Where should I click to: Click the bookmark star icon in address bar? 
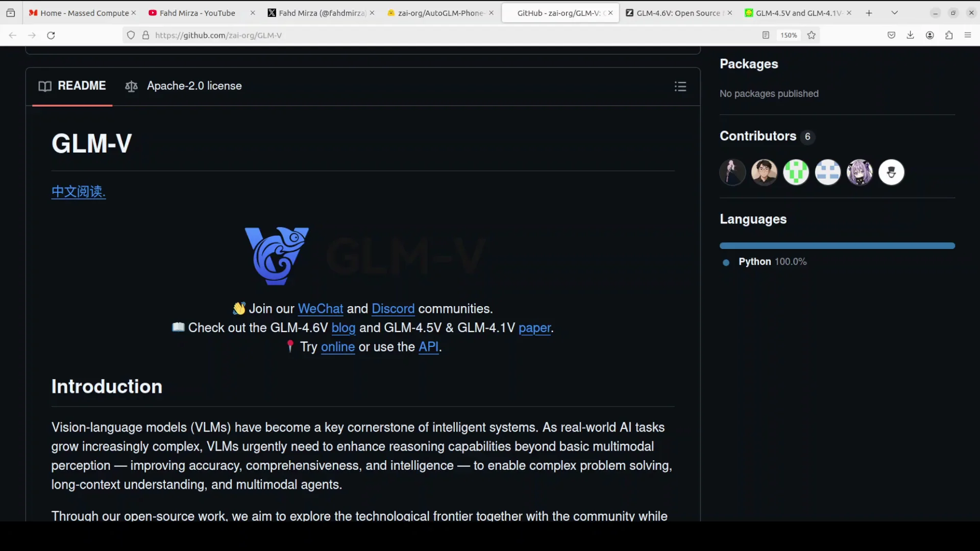812,35
